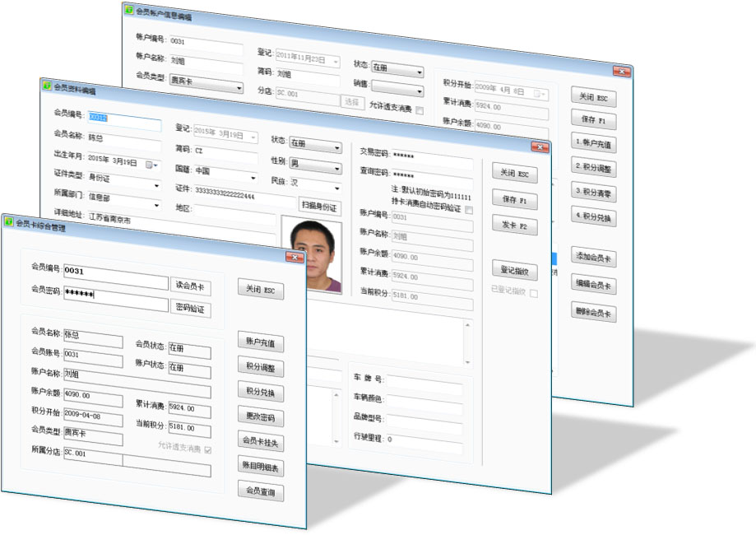The height and width of the screenshot is (535, 756).
Task: Enable 持卡消费自动密码验证 checkbox
Action: coord(469,211)
